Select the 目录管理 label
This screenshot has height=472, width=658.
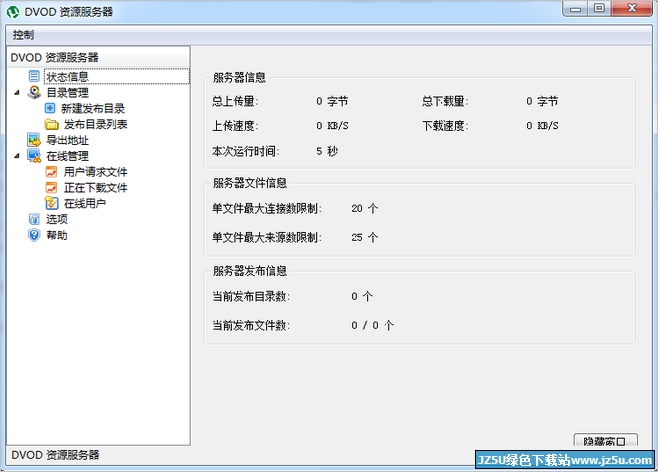click(68, 93)
